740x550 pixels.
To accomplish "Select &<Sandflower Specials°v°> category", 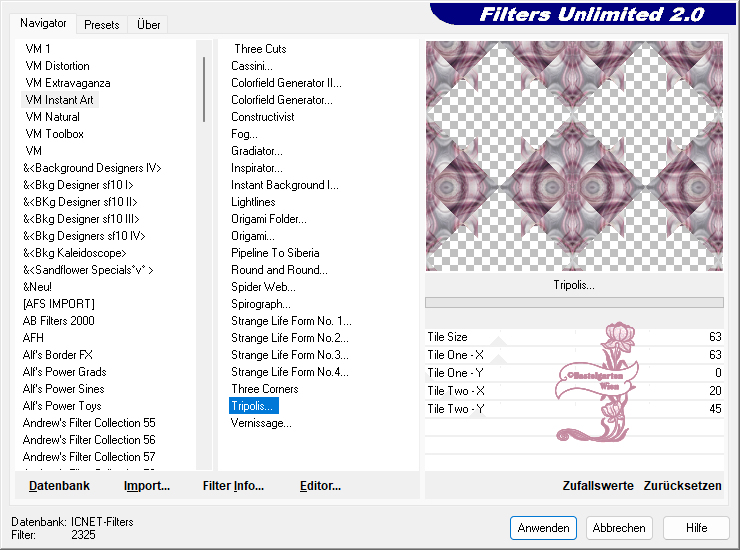I will click(88, 270).
